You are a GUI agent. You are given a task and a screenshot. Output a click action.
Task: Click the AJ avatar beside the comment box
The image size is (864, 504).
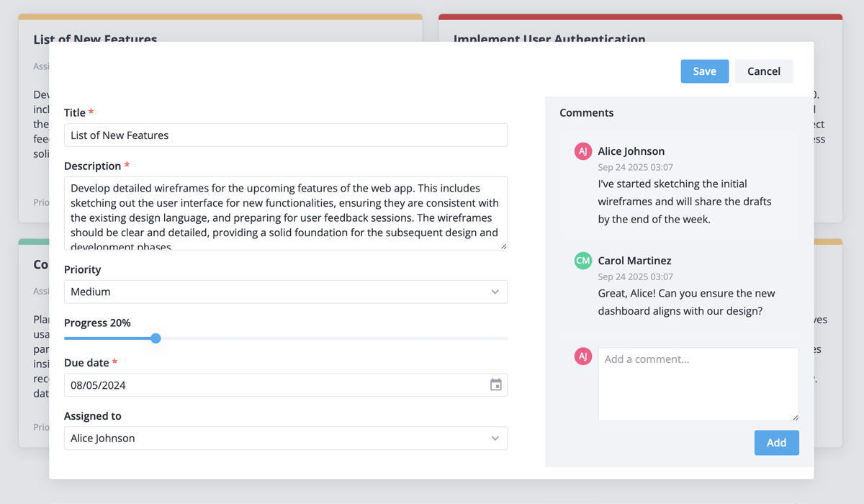coord(582,356)
